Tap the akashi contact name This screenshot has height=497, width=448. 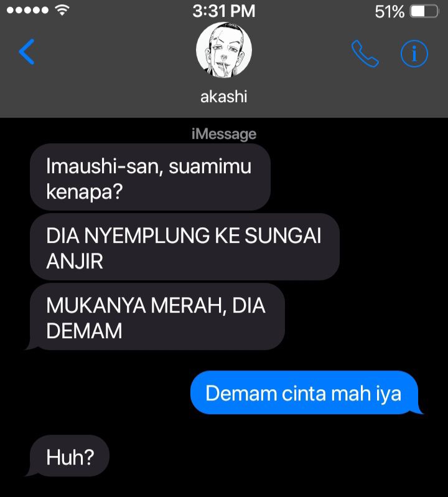[x=224, y=97]
